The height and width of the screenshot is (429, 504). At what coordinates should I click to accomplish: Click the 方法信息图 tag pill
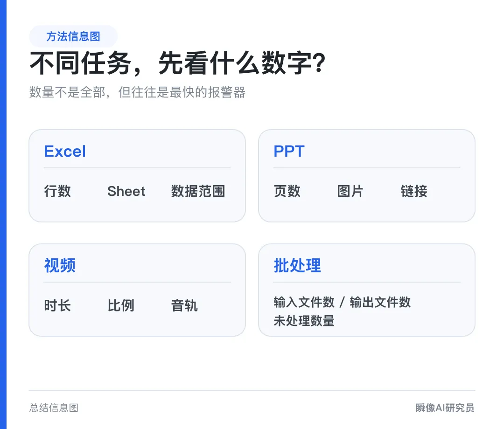click(73, 36)
